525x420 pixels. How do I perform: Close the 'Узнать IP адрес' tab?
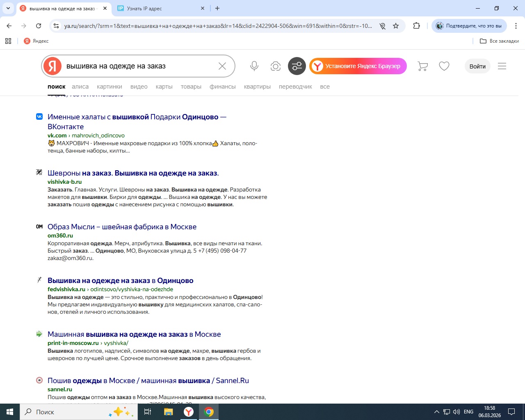click(203, 8)
